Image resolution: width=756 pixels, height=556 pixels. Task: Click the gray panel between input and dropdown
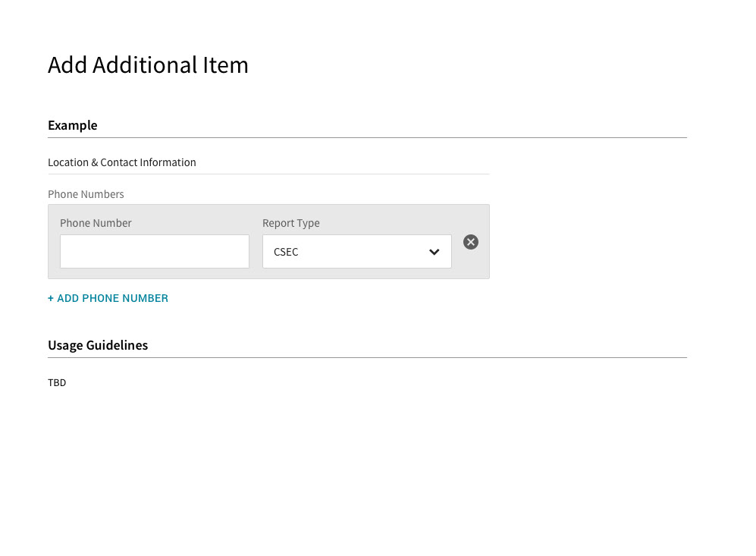coord(256,251)
